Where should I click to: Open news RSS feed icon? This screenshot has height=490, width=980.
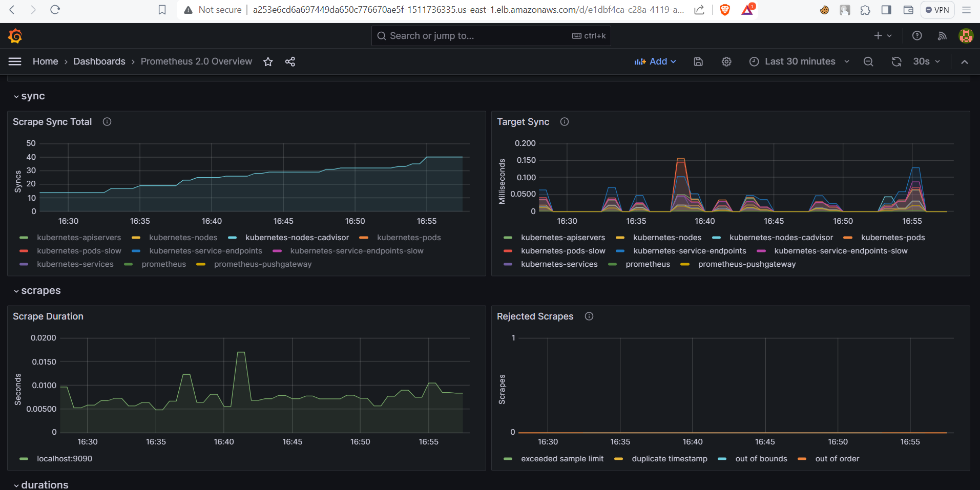click(942, 35)
